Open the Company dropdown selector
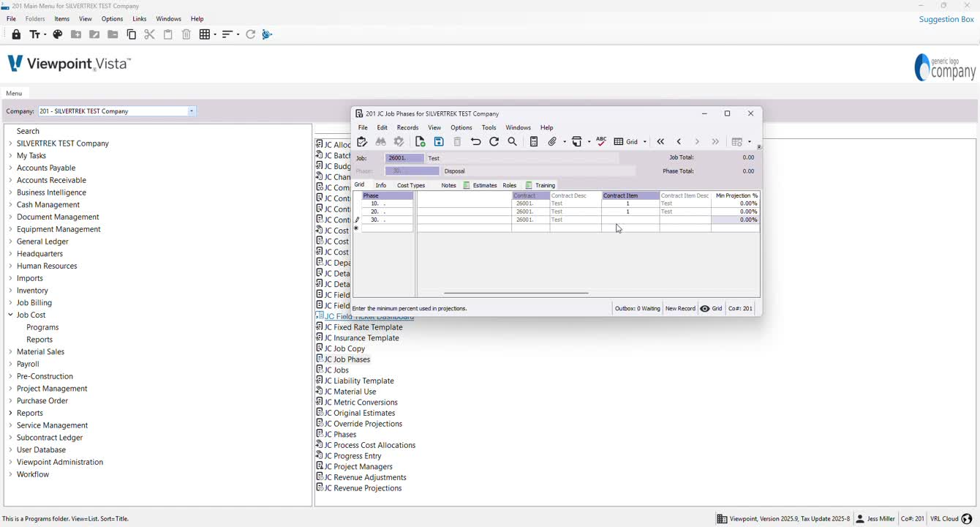This screenshot has width=980, height=527. [192, 111]
